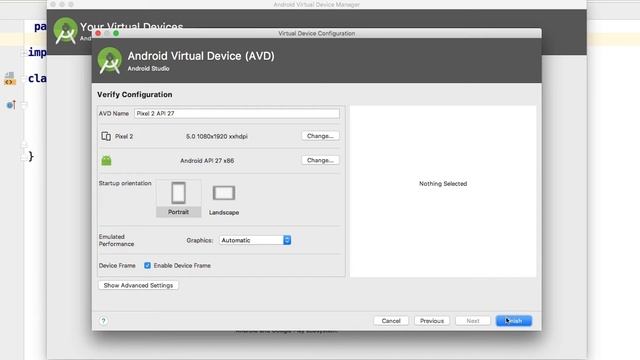Click the 'Startup orientation' label

pyautogui.click(x=125, y=183)
